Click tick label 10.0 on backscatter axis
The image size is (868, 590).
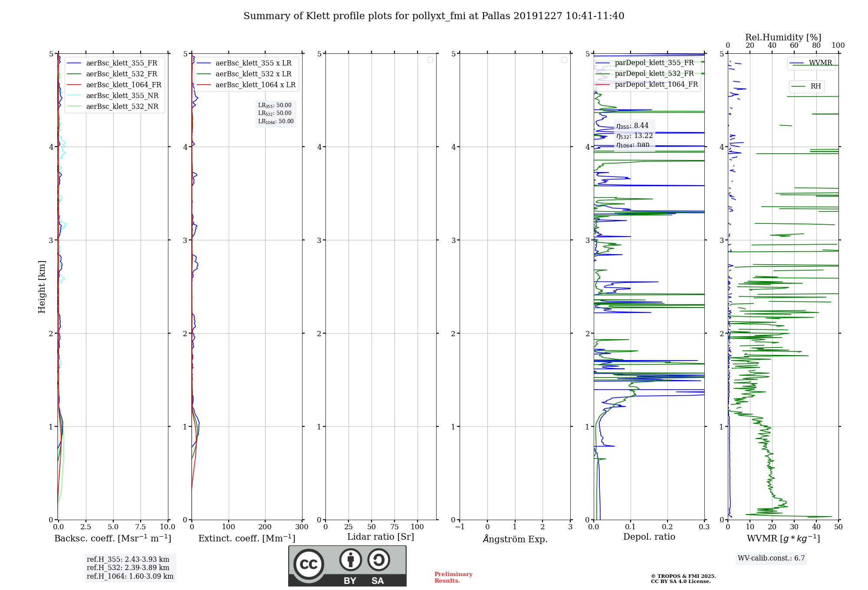(x=168, y=527)
